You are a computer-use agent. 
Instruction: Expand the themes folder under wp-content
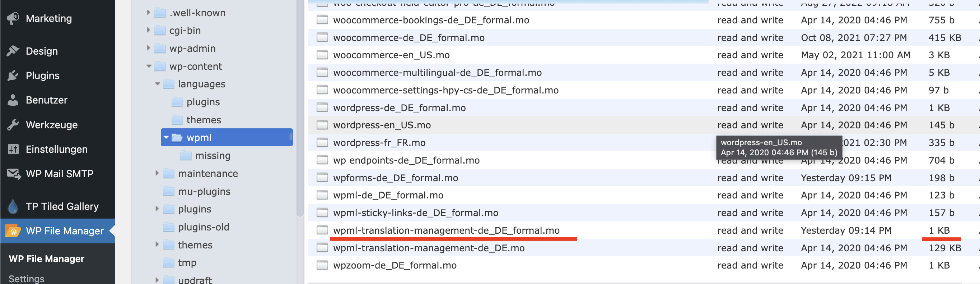tap(157, 244)
